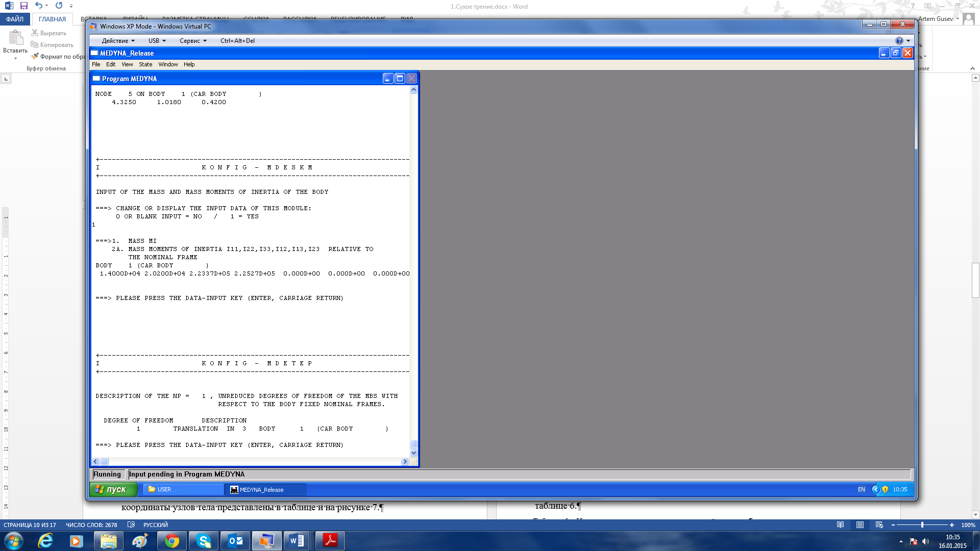Open the Window menu in MEDYNA_Release
Image resolution: width=980 pixels, height=551 pixels.
168,64
